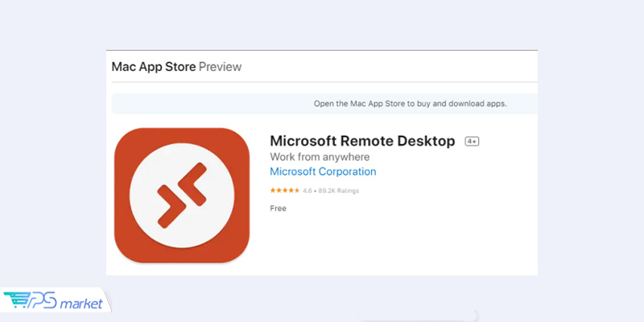644x322 pixels.
Task: Click the Free price label
Action: (x=278, y=208)
